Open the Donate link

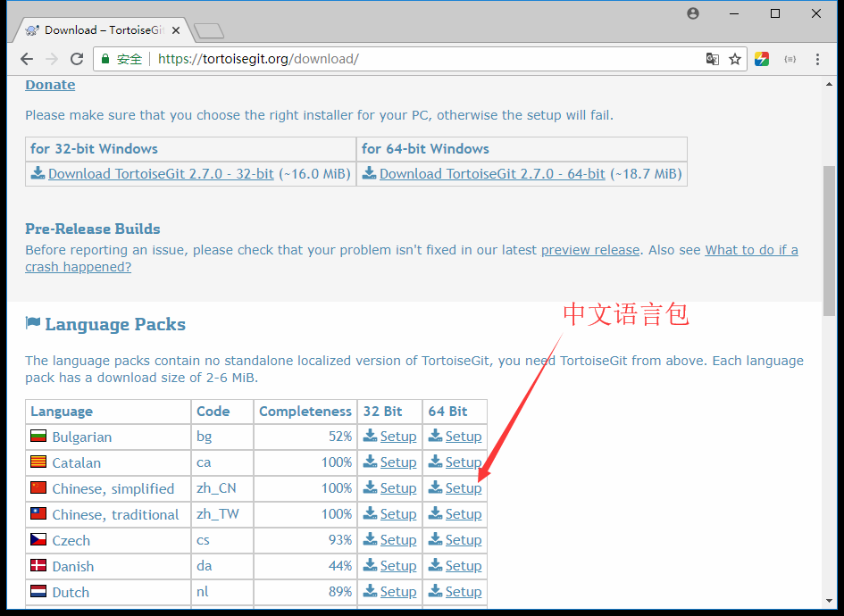[x=50, y=85]
